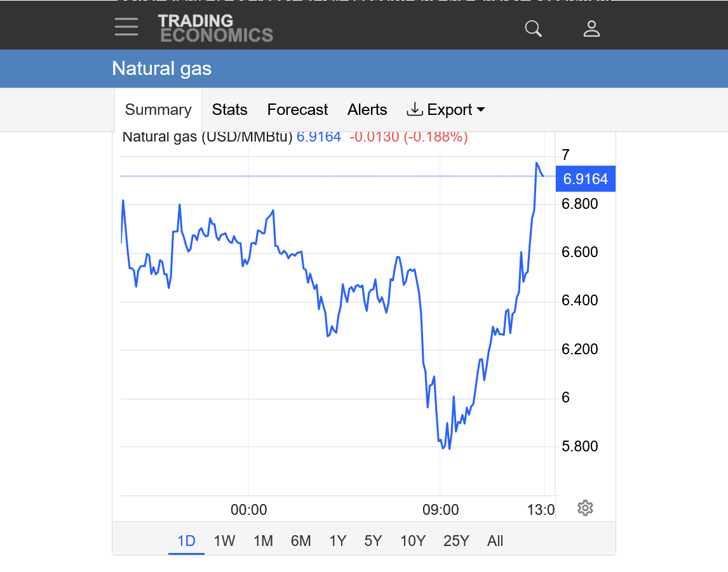Click the search magnifier icon
This screenshot has width=728, height=572.
click(533, 29)
